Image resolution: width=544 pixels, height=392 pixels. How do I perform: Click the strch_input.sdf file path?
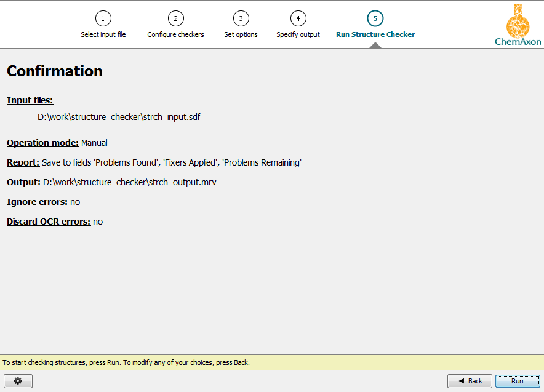tap(119, 117)
